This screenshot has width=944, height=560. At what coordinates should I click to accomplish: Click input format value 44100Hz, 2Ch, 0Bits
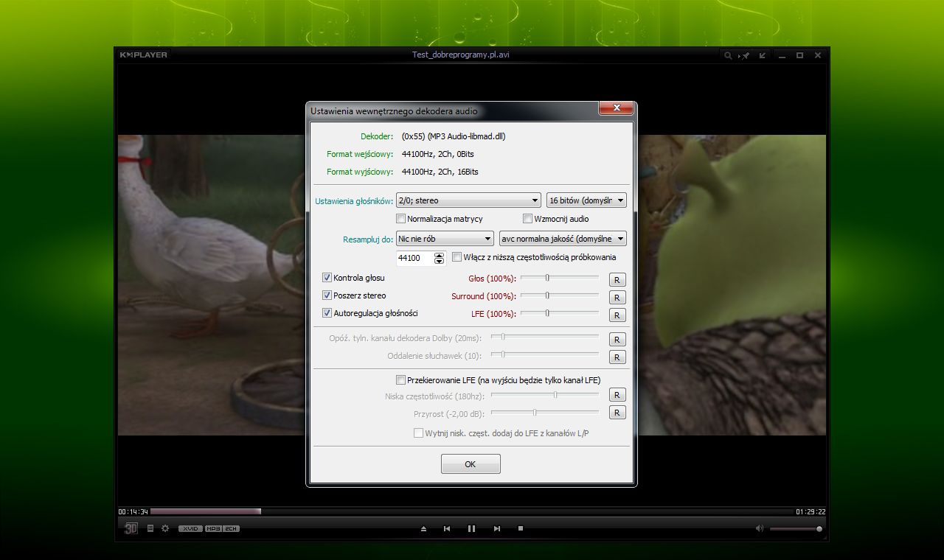pyautogui.click(x=438, y=154)
